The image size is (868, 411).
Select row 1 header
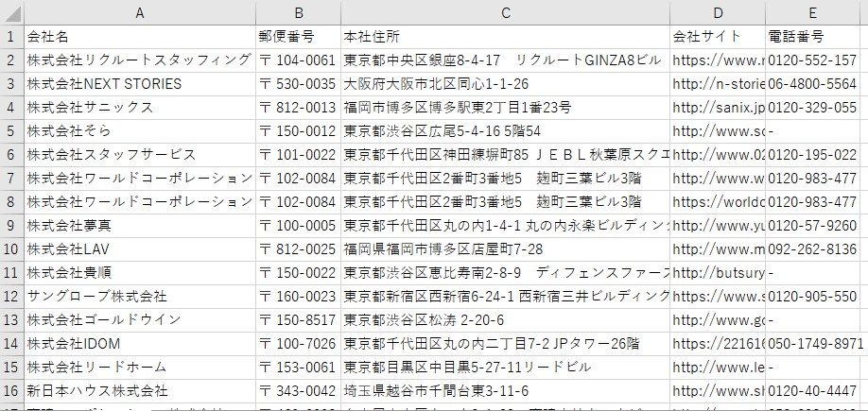12,37
